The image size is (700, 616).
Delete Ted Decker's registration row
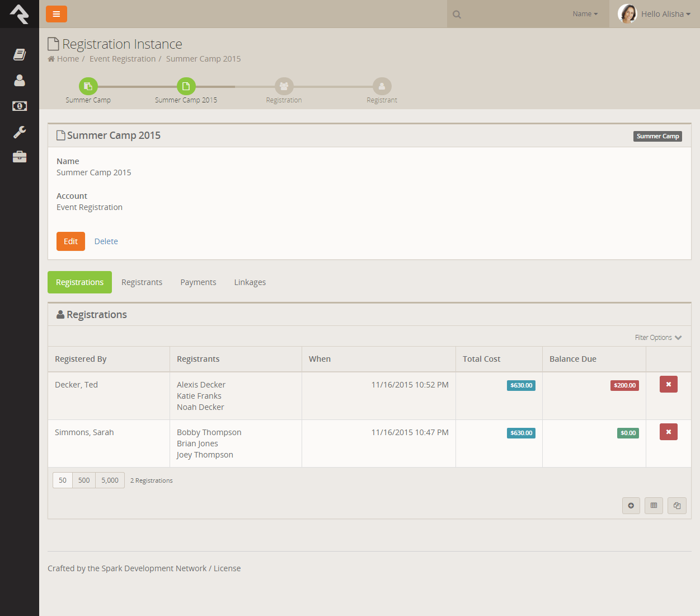click(668, 384)
